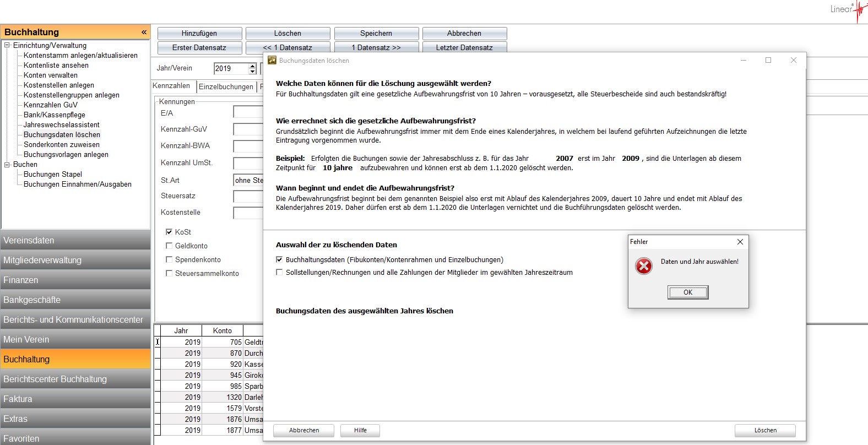Open Buchungen Einnahmen/Ausgaben tree item
The height and width of the screenshot is (445, 868).
78,184
